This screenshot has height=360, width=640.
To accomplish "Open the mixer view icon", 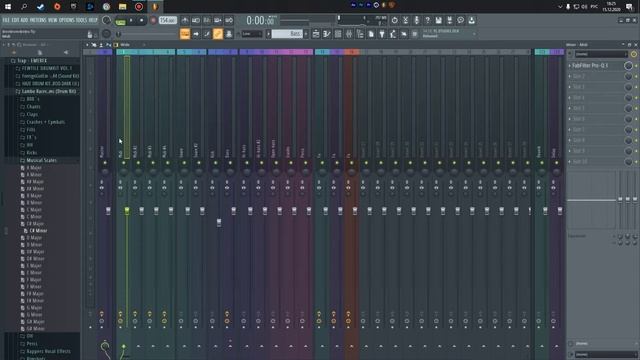I will [x=349, y=34].
